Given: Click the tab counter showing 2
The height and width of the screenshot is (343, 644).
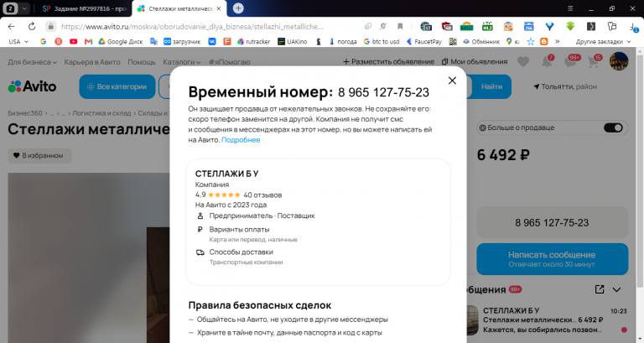Looking at the screenshot, I should [x=11, y=8].
